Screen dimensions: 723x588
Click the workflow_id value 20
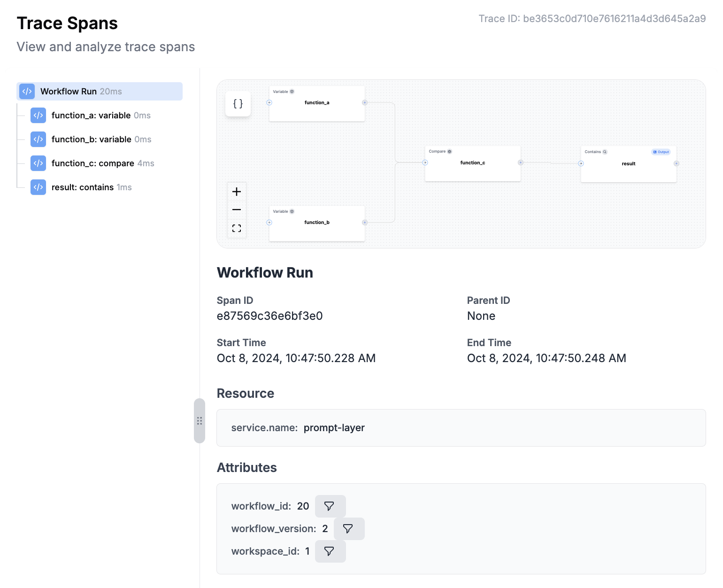click(303, 506)
